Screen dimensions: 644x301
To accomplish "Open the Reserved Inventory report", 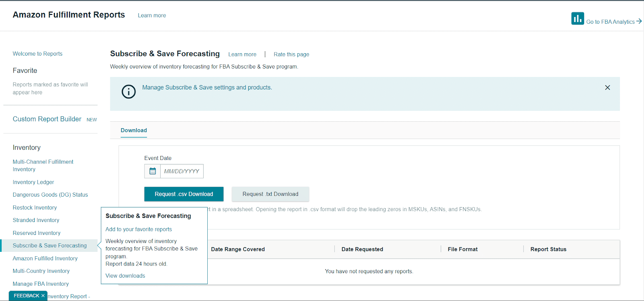I will pos(37,233).
